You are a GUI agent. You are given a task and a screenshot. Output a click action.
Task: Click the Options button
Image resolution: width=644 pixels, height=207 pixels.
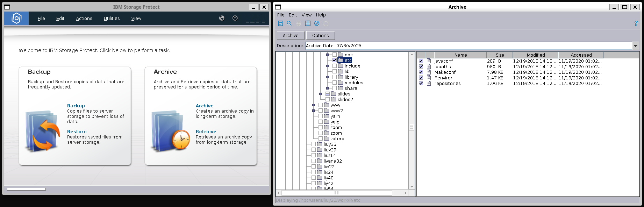click(x=321, y=35)
